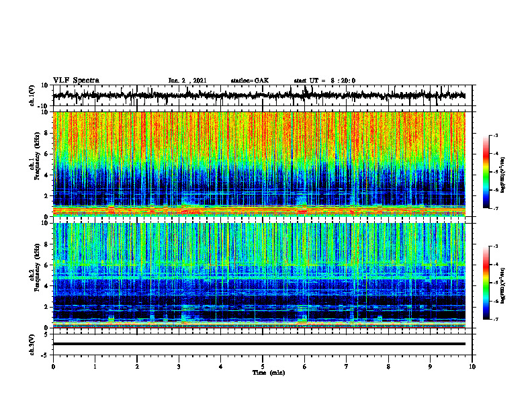This screenshot has width=532, height=411.
Task: Click the "6" tick on Time axis
Action: click(x=305, y=367)
